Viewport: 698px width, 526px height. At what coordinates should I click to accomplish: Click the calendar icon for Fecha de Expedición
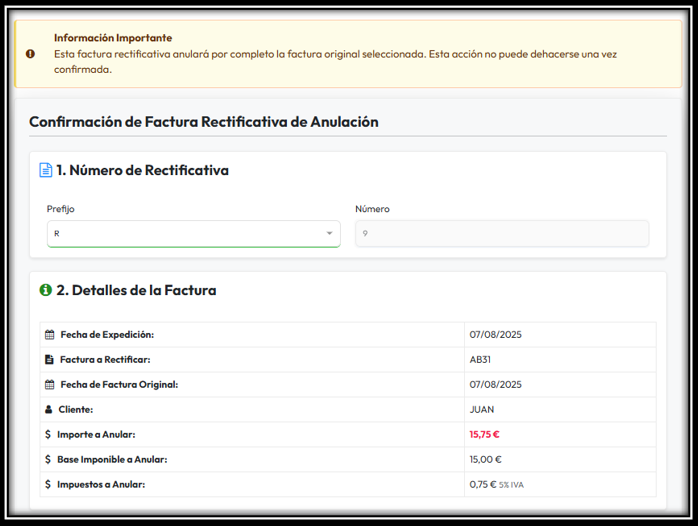[49, 335]
